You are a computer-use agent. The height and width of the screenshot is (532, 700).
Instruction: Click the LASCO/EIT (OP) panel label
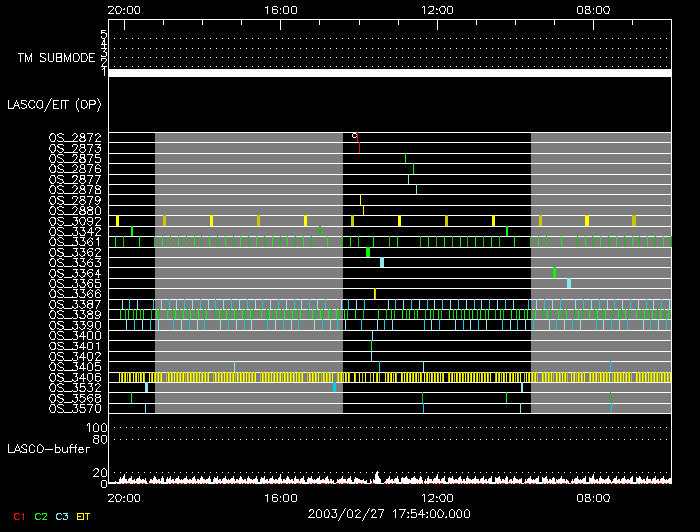coord(54,104)
